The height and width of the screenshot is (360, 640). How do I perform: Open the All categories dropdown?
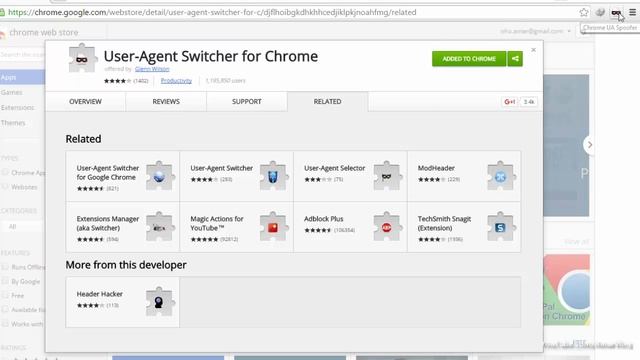point(22,227)
